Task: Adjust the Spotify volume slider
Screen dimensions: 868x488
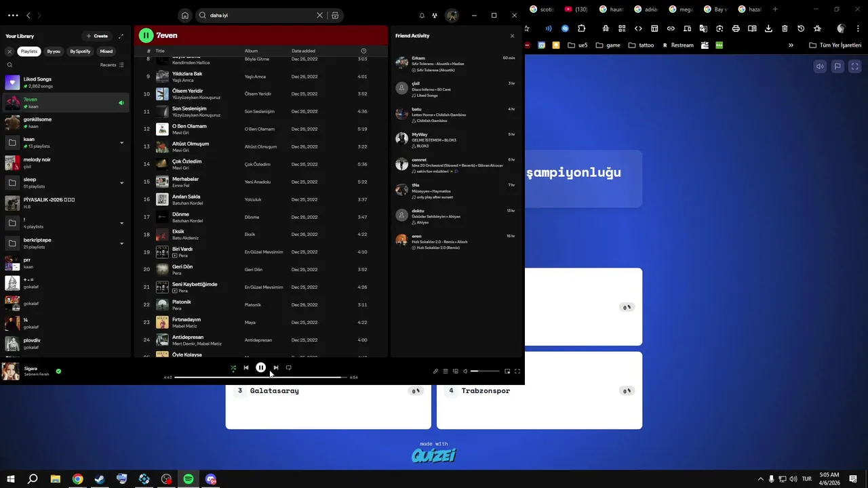Action: click(485, 371)
